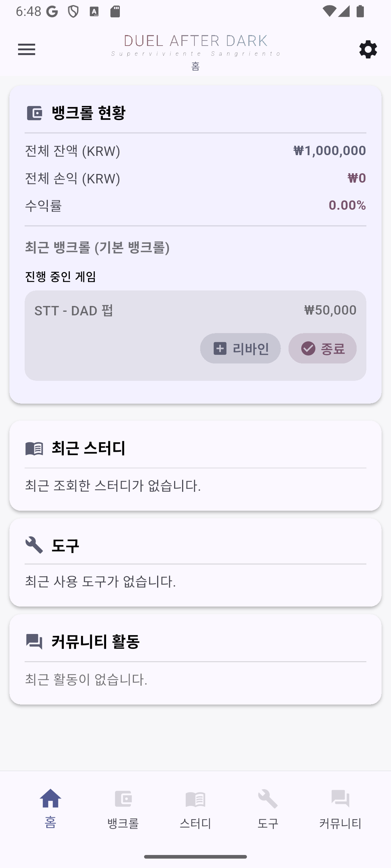Tap the 최근 조회한 스터디가 없습니다 message
391x868 pixels.
click(113, 486)
